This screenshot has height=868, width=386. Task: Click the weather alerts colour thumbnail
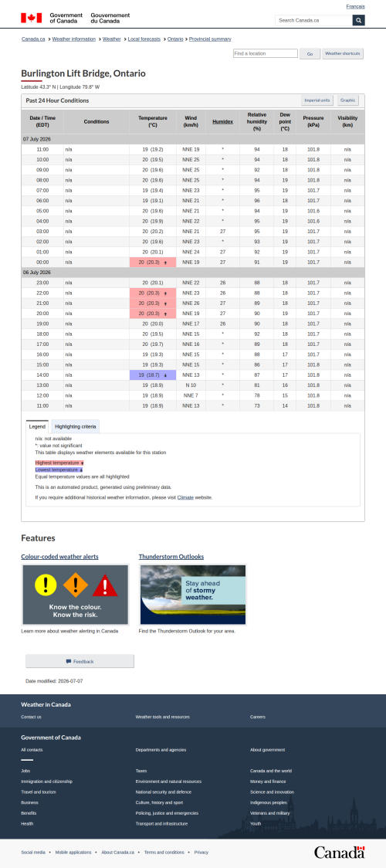pyautogui.click(x=75, y=595)
